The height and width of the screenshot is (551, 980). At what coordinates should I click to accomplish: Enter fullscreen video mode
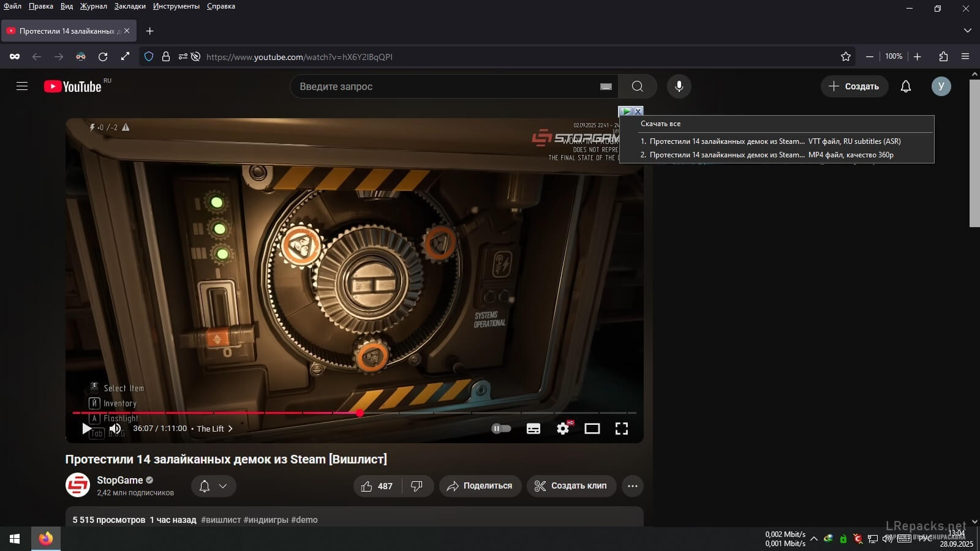[621, 429]
